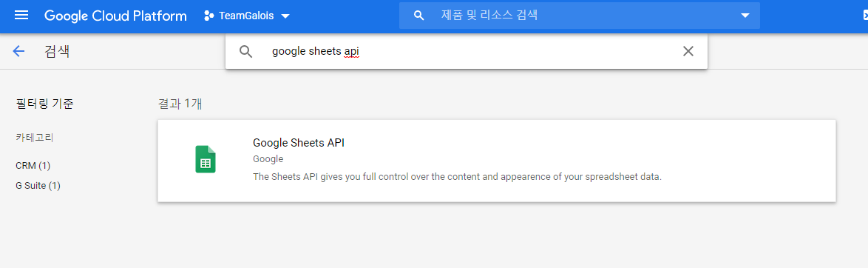The width and height of the screenshot is (868, 268).
Task: Filter results by G Suite (1) category
Action: point(38,185)
